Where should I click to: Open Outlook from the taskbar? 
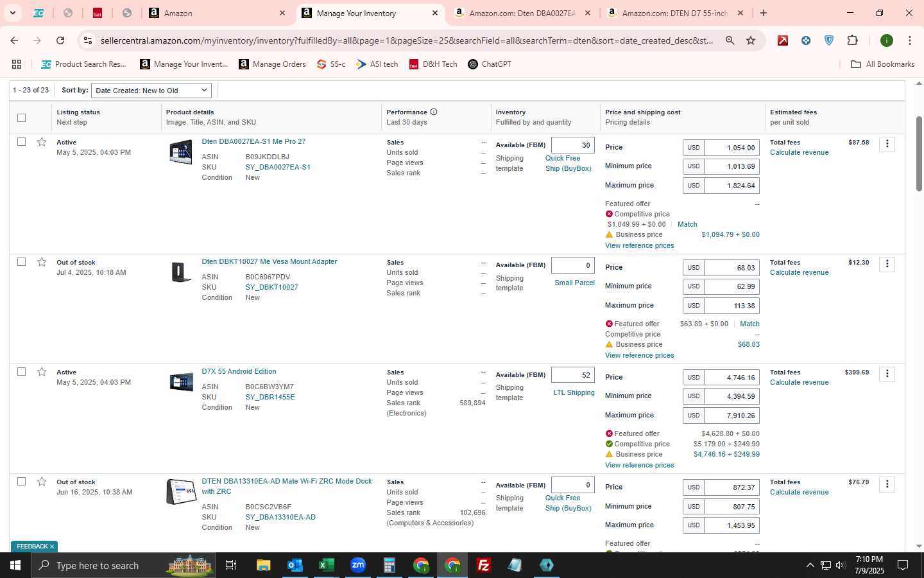point(295,565)
